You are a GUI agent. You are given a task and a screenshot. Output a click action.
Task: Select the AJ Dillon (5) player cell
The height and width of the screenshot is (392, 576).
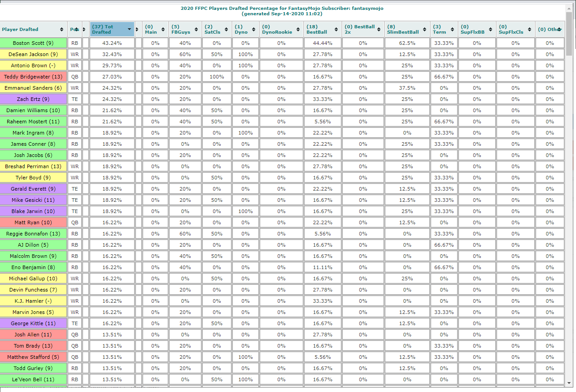coord(33,245)
